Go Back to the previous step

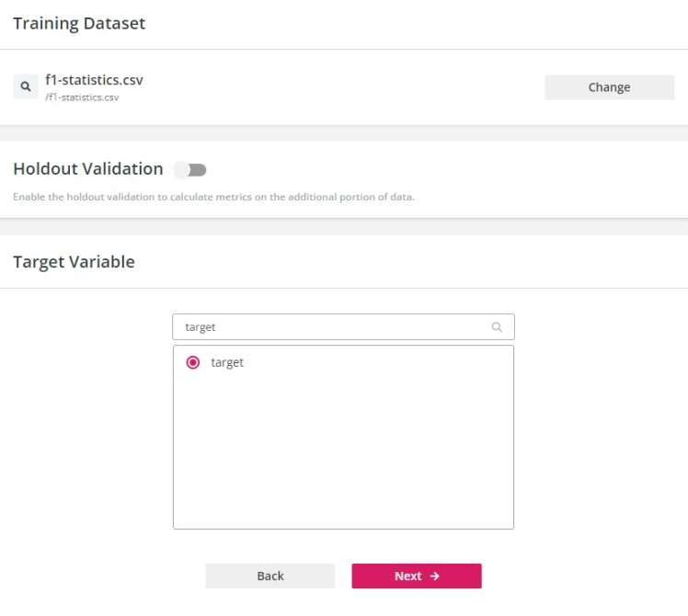pos(269,576)
